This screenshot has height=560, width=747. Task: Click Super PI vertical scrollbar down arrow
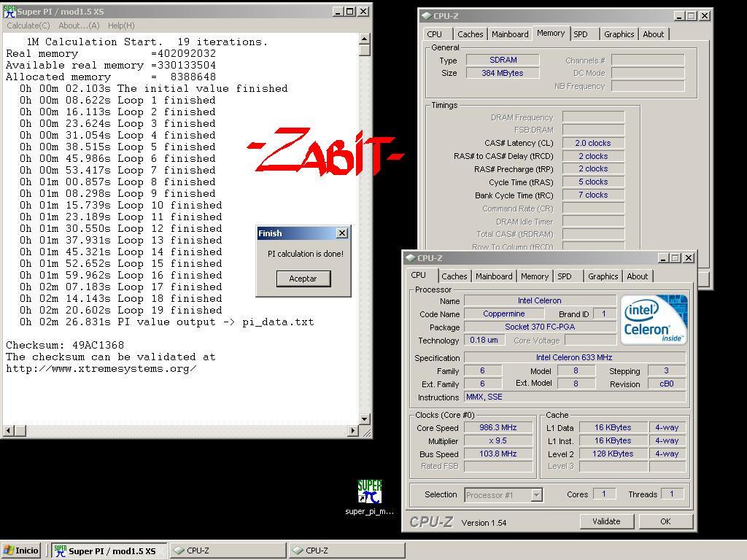coord(365,419)
